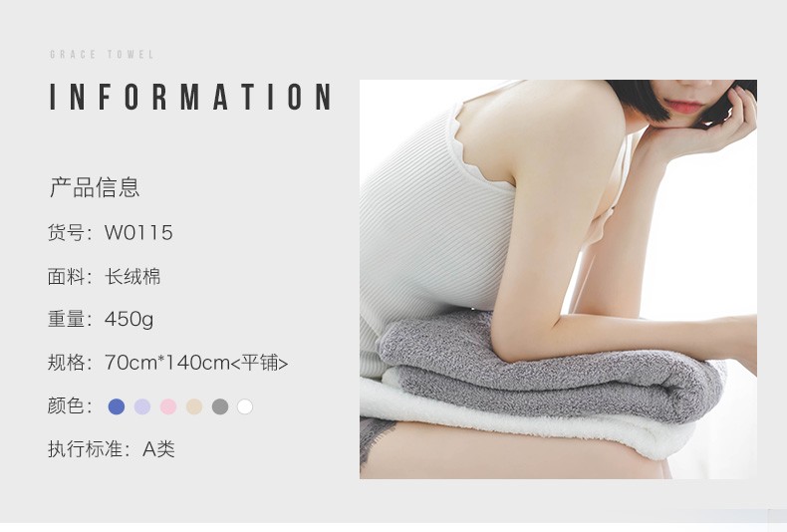787x532 pixels.
Task: Pick the pink color swatch
Action: (168, 406)
